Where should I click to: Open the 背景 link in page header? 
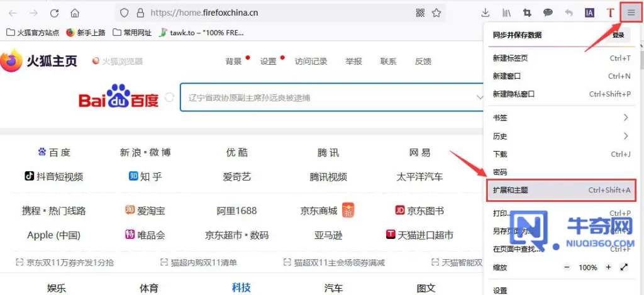pos(233,62)
